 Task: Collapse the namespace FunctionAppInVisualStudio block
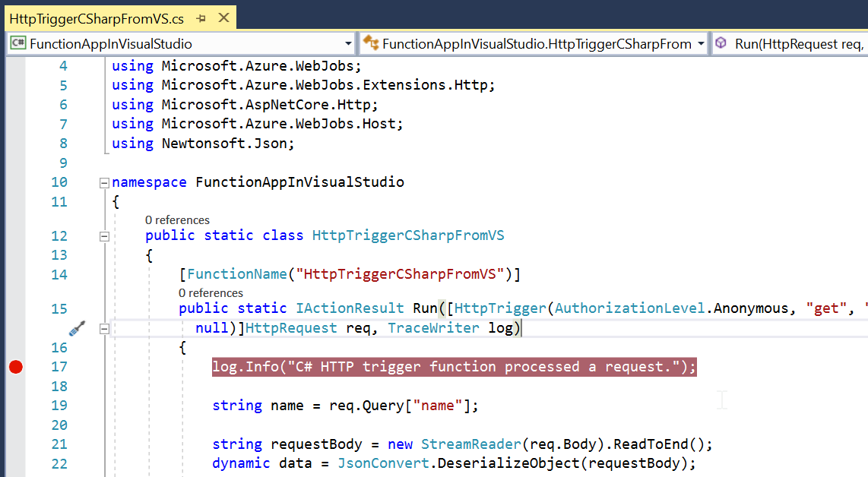[x=103, y=183]
